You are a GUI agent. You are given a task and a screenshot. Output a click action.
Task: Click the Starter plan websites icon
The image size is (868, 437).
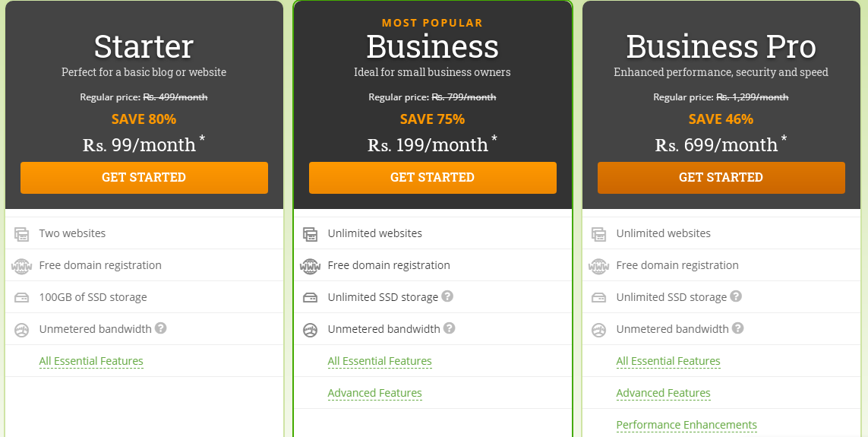21,234
